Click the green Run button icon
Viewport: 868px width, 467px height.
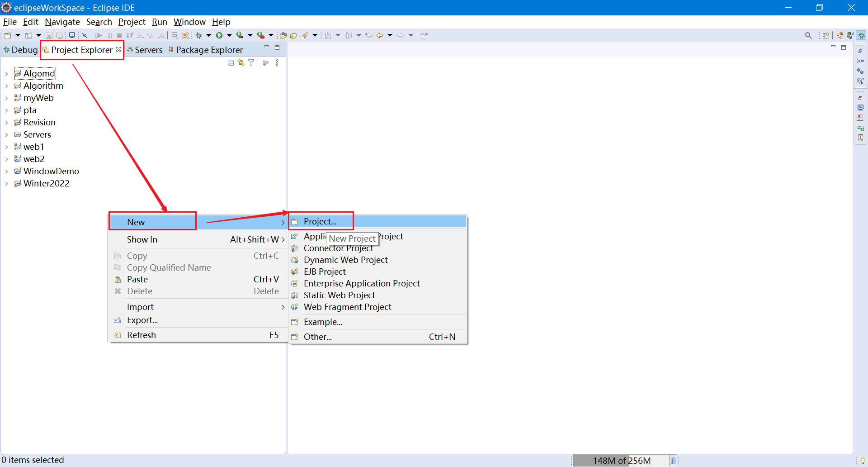(219, 35)
